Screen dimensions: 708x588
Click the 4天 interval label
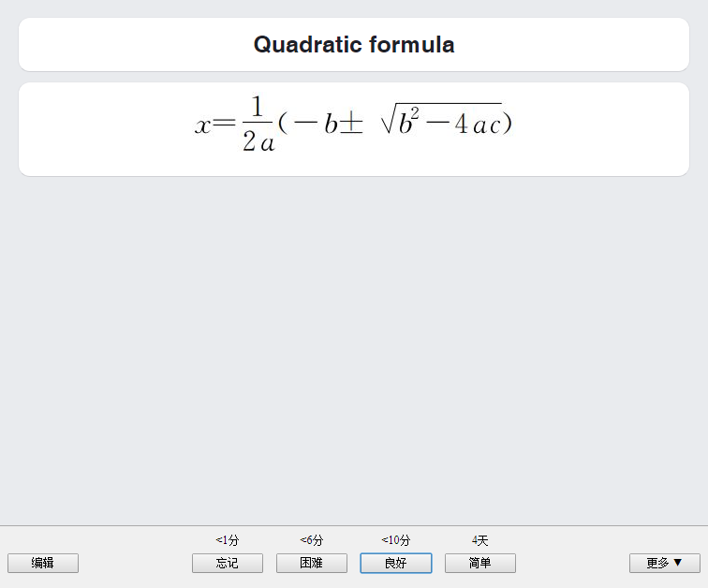480,539
